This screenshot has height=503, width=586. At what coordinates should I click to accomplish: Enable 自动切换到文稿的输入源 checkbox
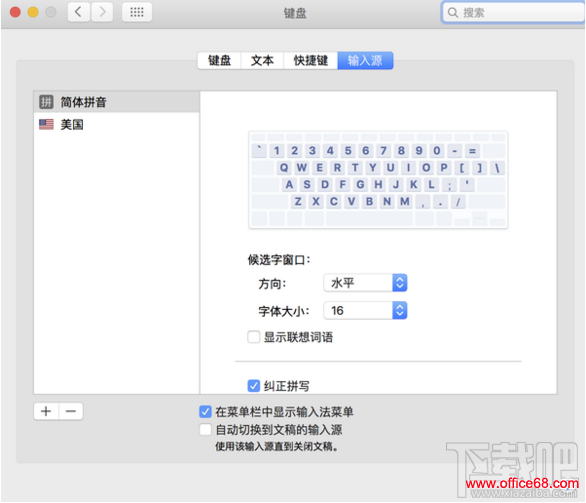pyautogui.click(x=205, y=429)
